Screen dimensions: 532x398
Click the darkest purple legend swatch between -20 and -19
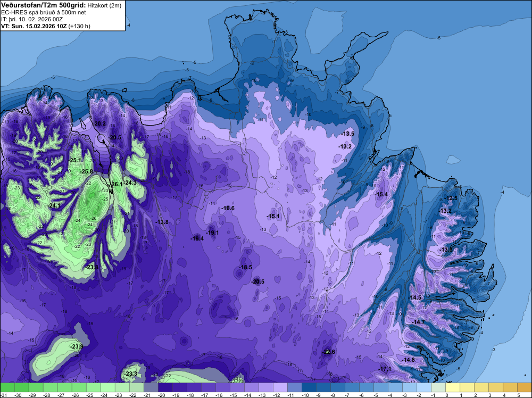coord(165,387)
